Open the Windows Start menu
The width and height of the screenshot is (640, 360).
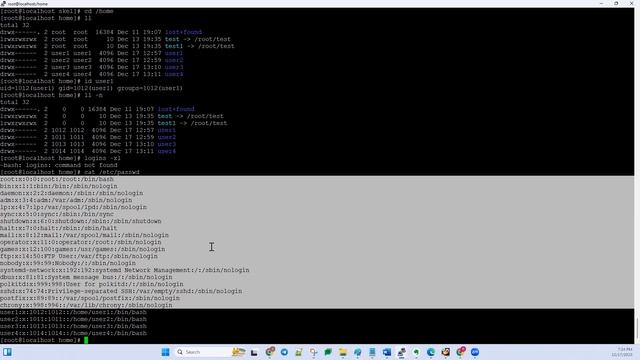pyautogui.click(x=165, y=352)
